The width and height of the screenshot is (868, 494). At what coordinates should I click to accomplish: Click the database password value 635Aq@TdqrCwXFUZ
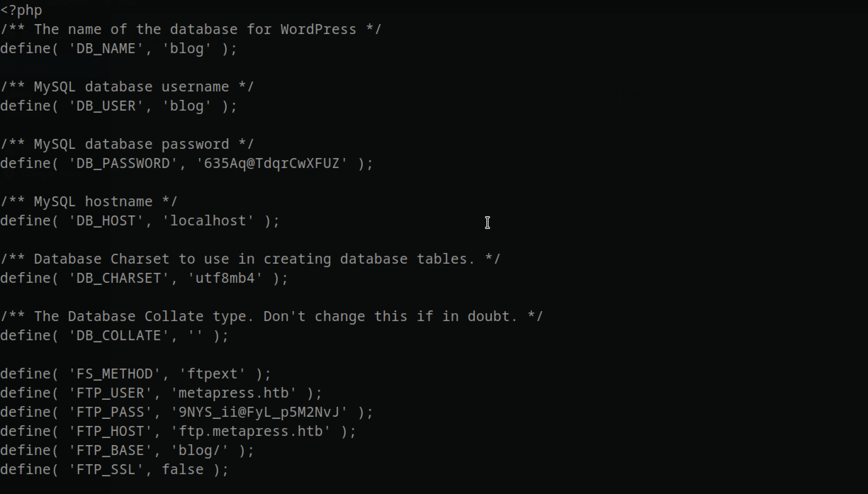click(x=272, y=163)
